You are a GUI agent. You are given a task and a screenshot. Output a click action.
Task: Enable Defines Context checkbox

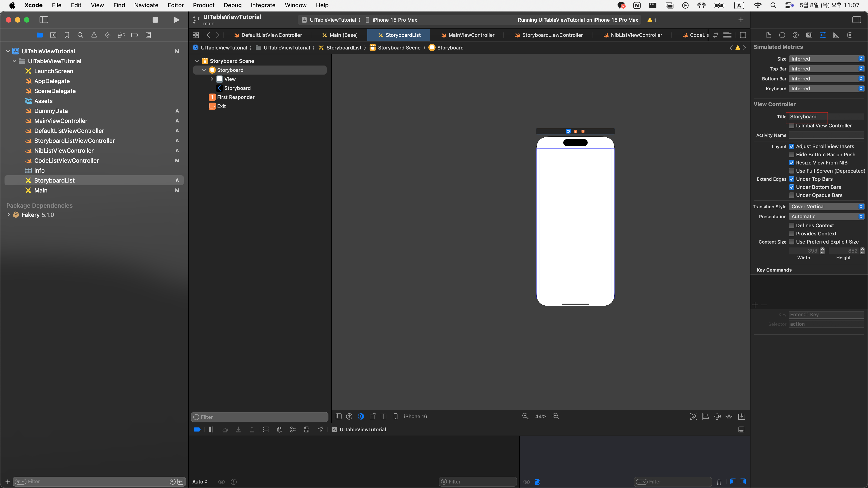791,226
